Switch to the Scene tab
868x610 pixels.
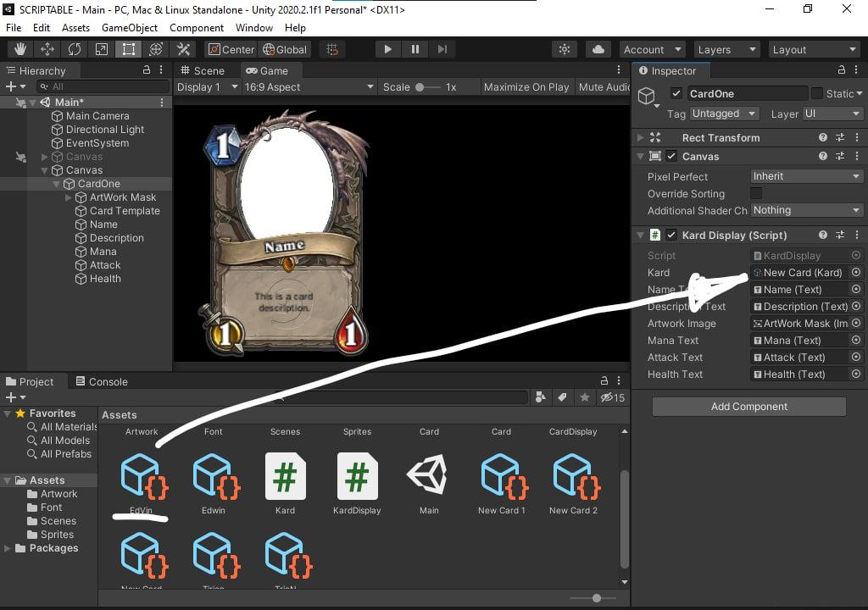click(x=203, y=71)
